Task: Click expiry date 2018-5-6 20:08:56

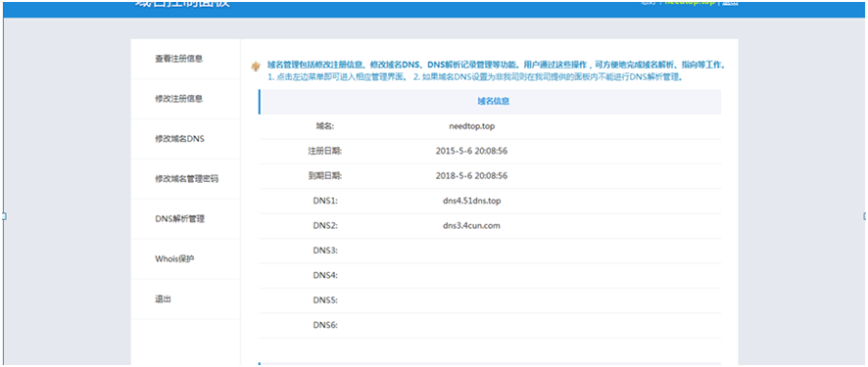Action: pyautogui.click(x=471, y=176)
